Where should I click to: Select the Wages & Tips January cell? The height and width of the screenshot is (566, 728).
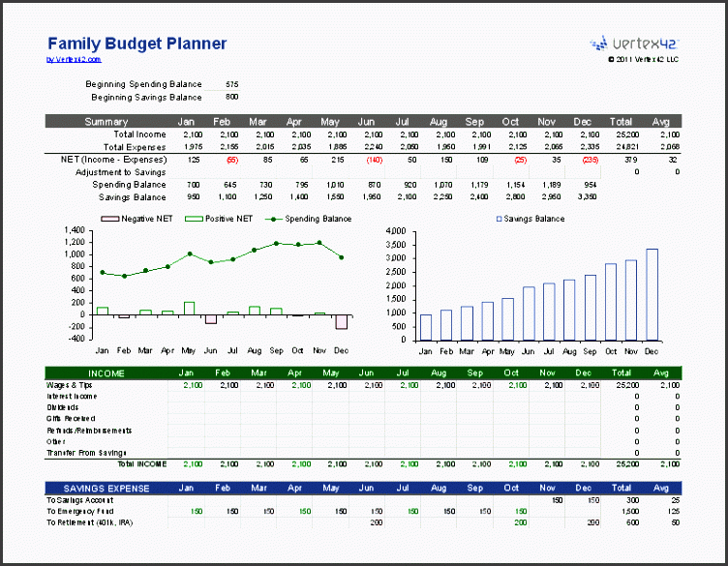point(190,384)
